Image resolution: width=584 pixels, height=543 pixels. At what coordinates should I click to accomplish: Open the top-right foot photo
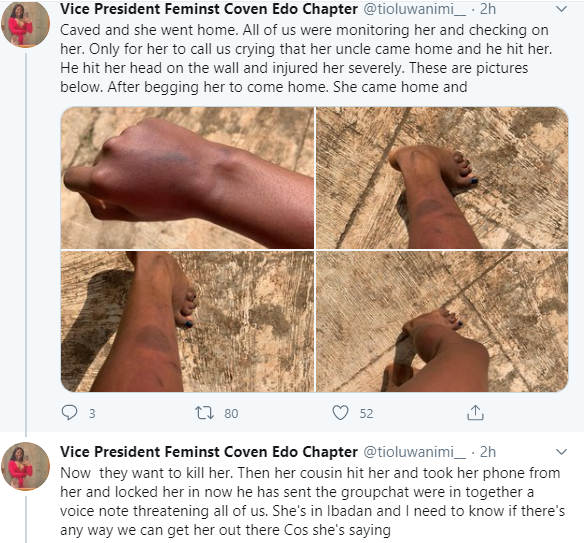coord(442,178)
